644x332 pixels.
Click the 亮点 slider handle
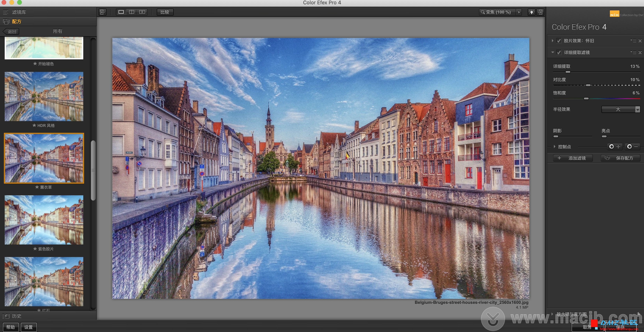point(604,137)
